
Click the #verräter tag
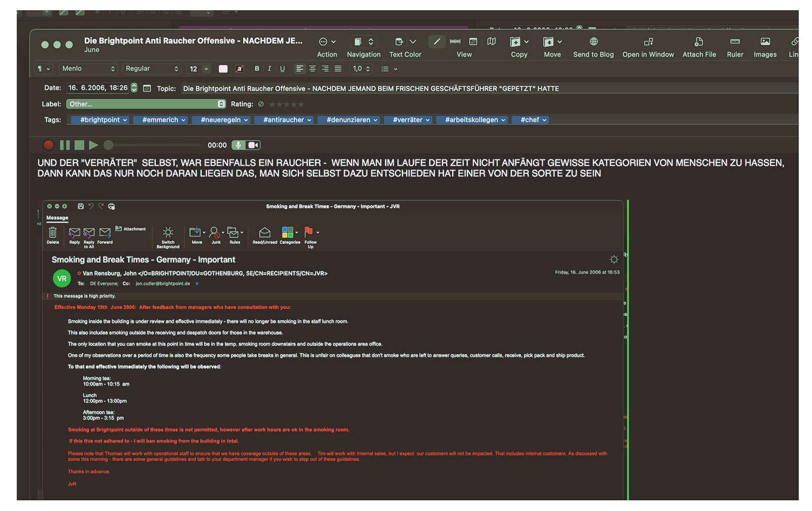408,120
